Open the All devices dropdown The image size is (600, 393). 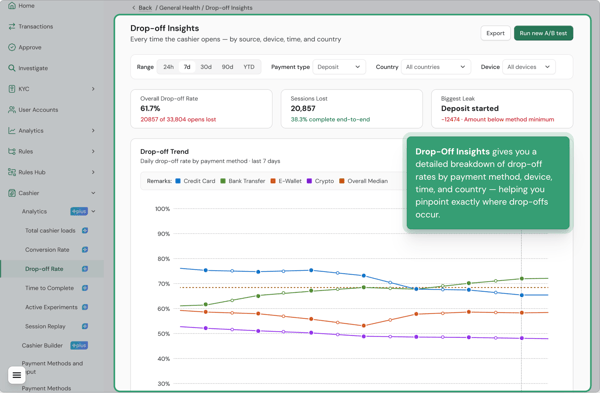pos(529,67)
